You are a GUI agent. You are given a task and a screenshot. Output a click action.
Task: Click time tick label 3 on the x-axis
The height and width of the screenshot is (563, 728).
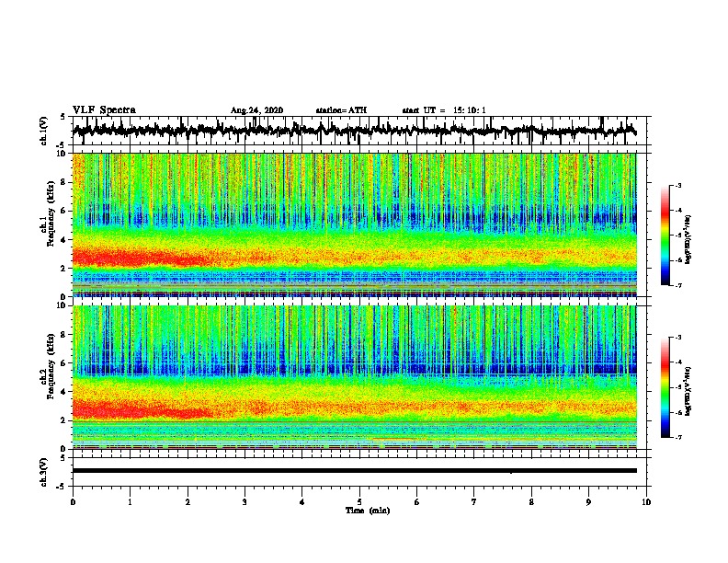[x=245, y=502]
